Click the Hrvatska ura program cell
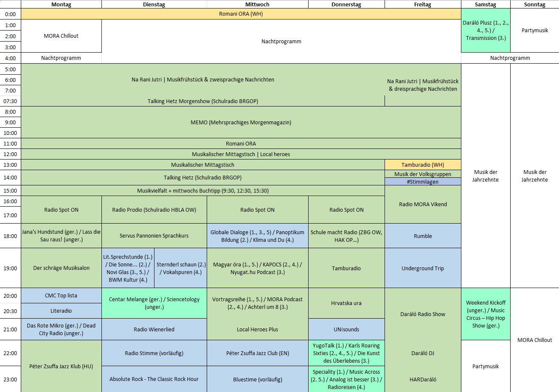This screenshot has height=392, width=559. [346, 303]
